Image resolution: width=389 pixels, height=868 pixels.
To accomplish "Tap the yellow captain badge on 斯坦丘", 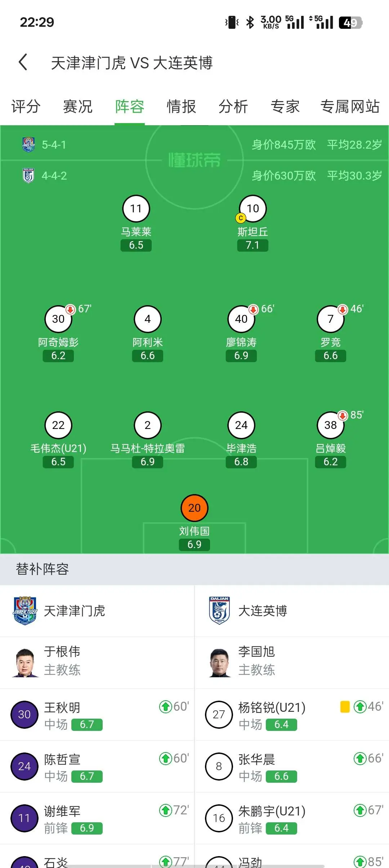I will 241,218.
